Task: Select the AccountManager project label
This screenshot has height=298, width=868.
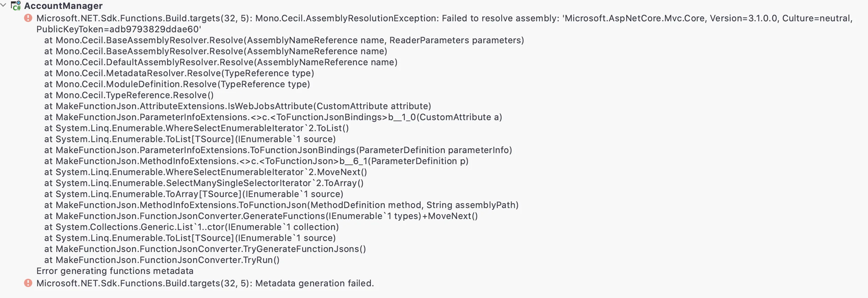Action: [63, 6]
